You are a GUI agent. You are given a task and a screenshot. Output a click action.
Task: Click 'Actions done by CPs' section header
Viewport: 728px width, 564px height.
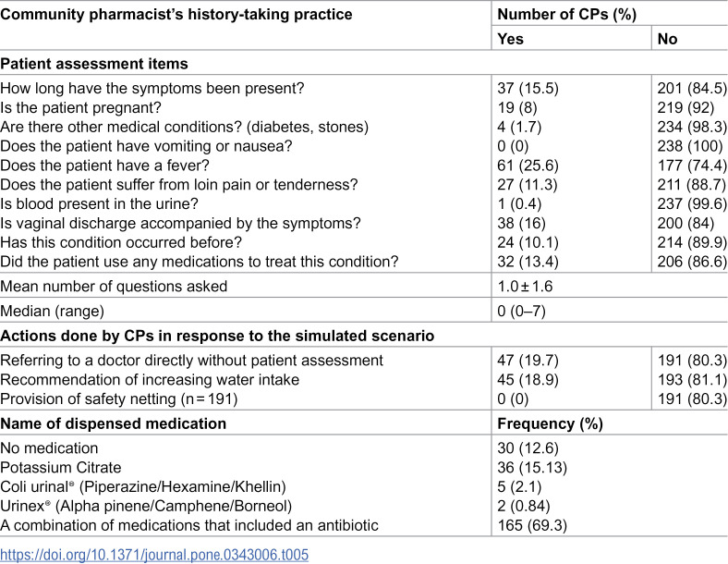(x=217, y=336)
